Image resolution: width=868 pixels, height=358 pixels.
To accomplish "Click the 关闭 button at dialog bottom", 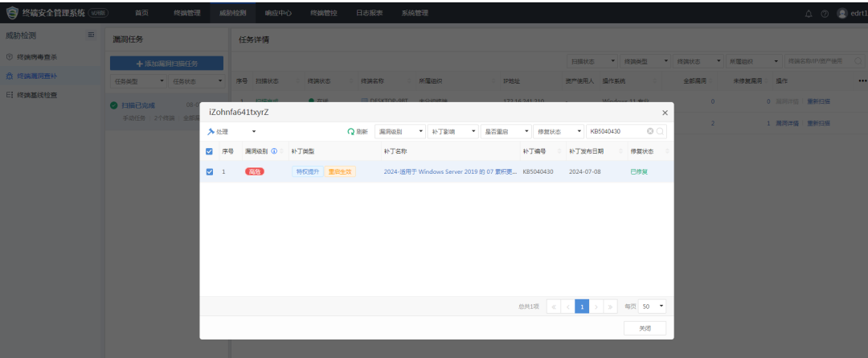I will (645, 328).
